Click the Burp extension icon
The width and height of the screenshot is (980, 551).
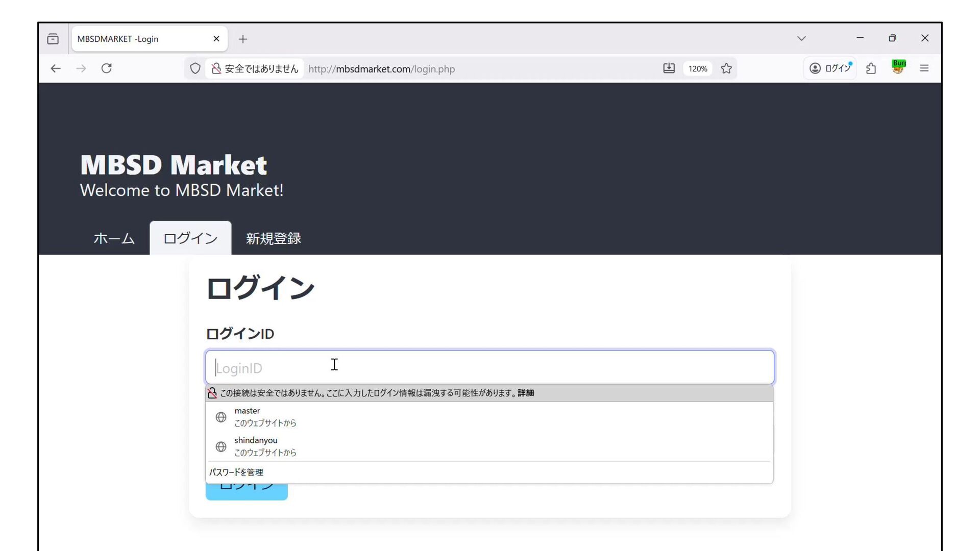(898, 67)
